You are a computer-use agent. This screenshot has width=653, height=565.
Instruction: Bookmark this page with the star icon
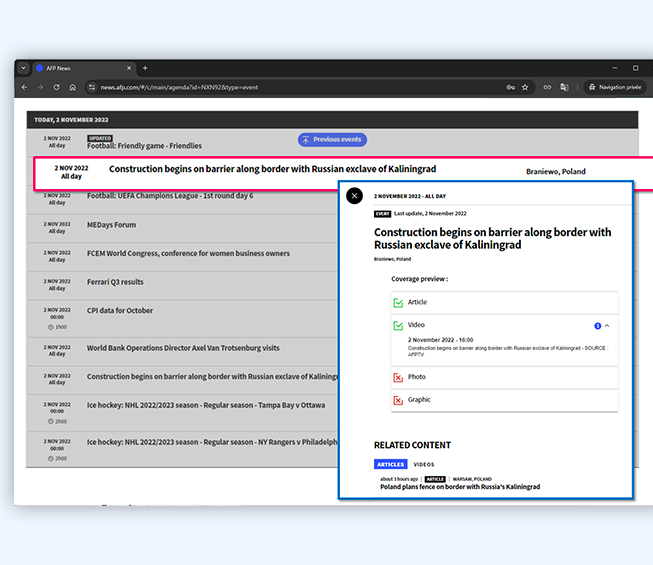click(x=525, y=87)
